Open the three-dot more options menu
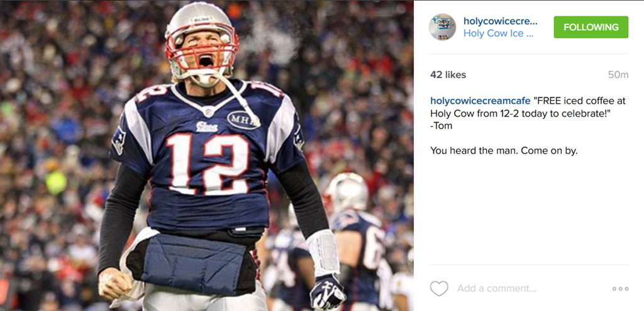This screenshot has height=311, width=644. 620,289
